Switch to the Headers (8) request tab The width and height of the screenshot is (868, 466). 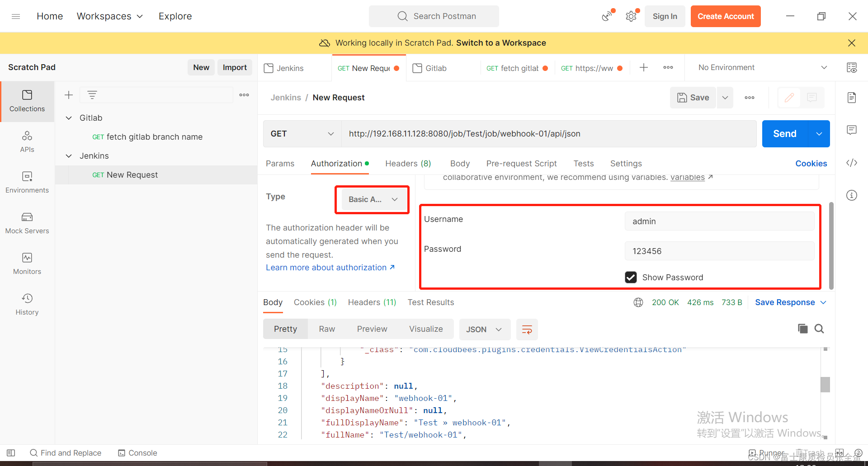pyautogui.click(x=408, y=164)
